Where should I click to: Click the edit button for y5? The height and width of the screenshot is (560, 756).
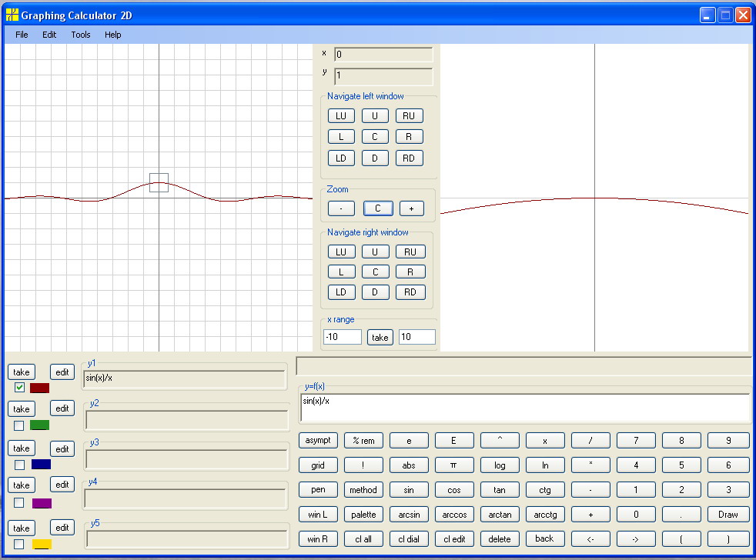62,528
